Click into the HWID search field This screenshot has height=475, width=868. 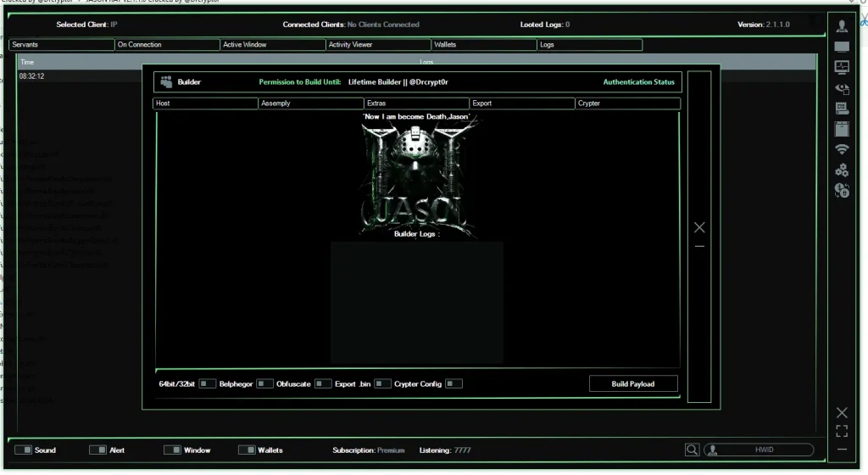point(764,450)
